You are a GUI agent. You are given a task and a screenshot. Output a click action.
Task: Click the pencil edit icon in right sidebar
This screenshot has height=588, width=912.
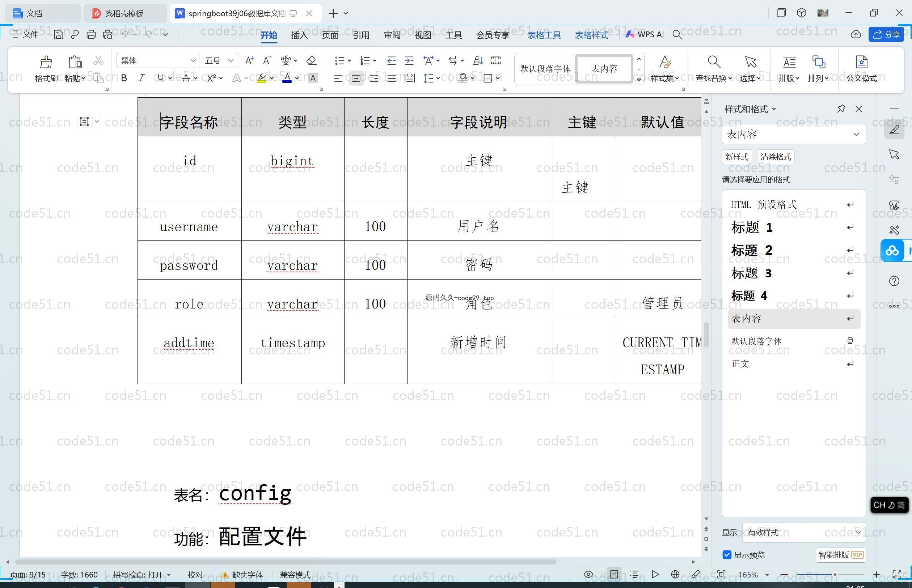point(894,129)
